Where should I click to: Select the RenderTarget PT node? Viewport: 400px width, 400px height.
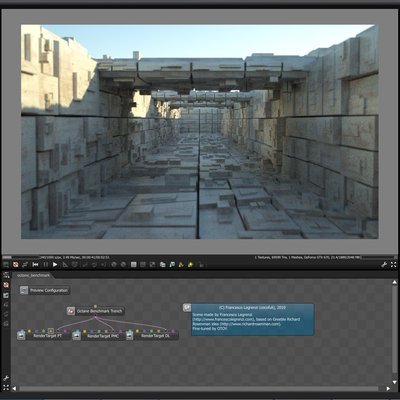click(44, 336)
